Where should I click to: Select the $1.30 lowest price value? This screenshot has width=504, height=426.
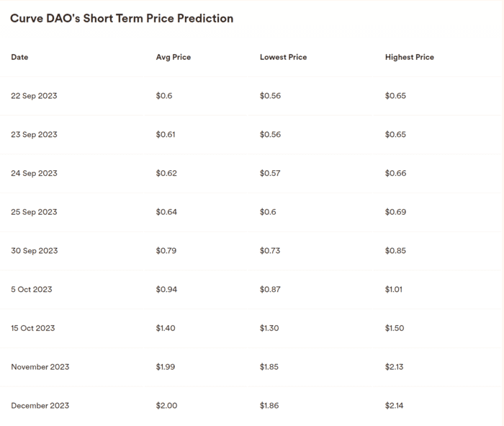269,328
